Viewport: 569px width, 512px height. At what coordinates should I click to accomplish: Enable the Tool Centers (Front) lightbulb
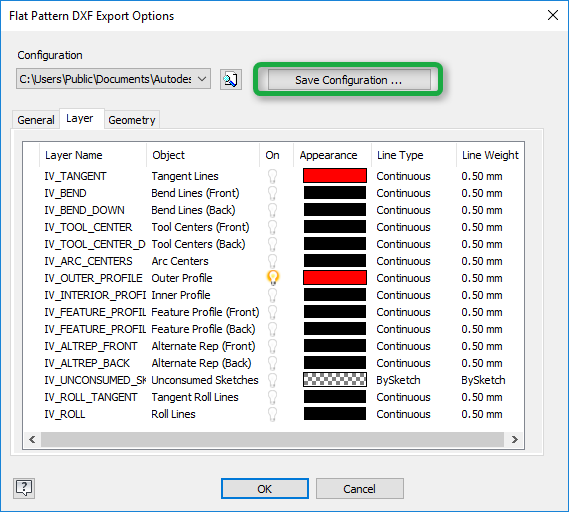click(273, 228)
